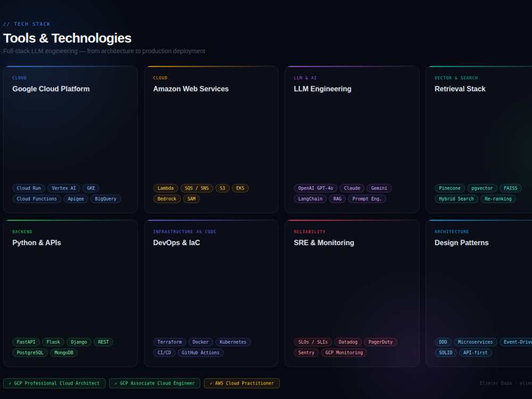Select the pgvector tag

(482, 188)
